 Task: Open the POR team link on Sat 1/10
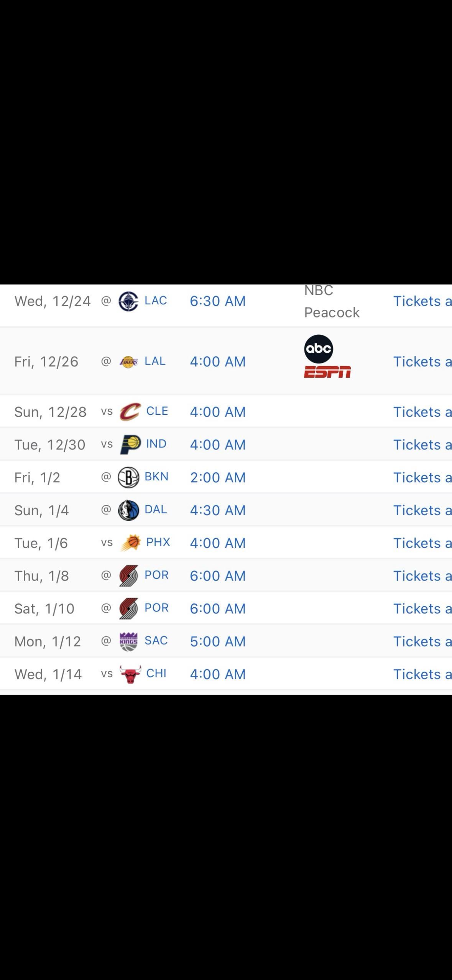point(156,608)
